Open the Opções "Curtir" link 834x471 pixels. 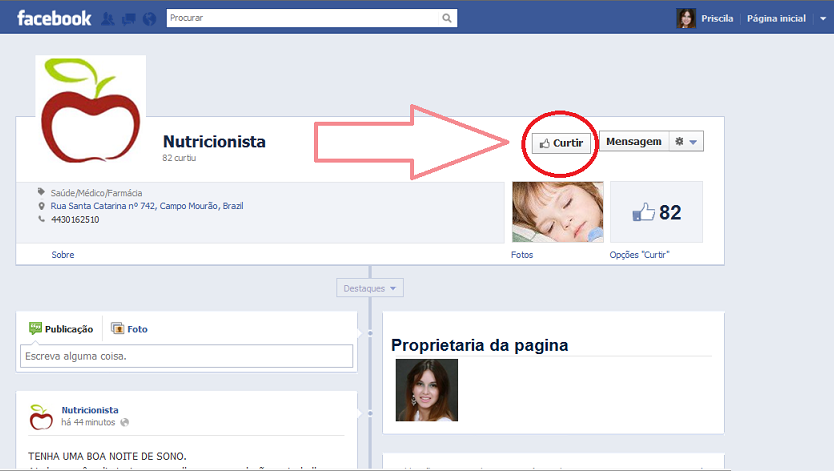click(x=639, y=255)
